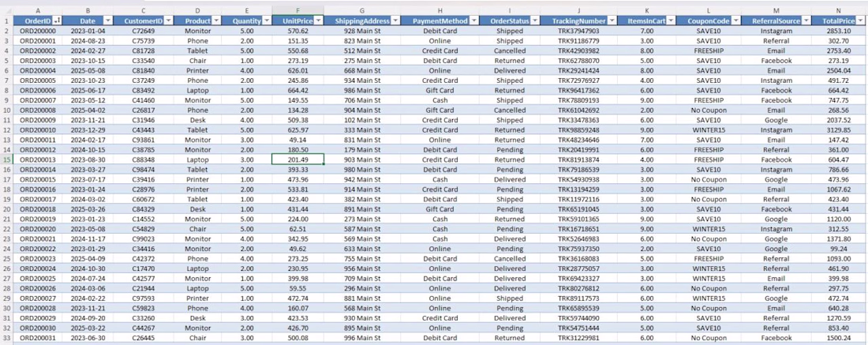The width and height of the screenshot is (868, 345).
Task: Open the CouponCode filter dropdown
Action: [x=737, y=21]
